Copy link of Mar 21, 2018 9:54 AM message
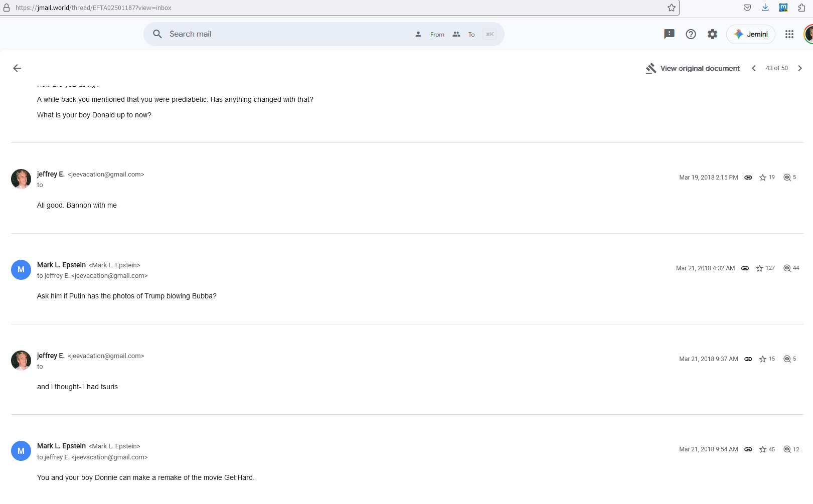This screenshot has height=504, width=813. tap(748, 449)
